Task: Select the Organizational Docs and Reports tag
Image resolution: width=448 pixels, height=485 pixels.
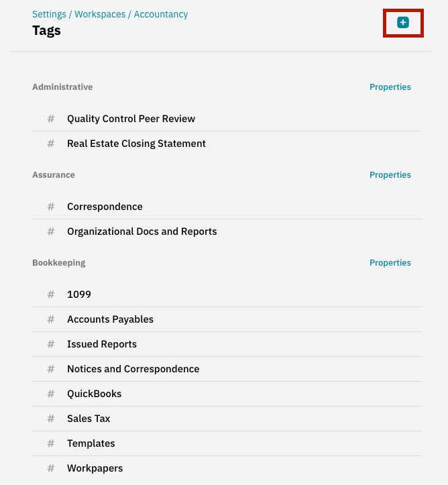Action: tap(142, 231)
